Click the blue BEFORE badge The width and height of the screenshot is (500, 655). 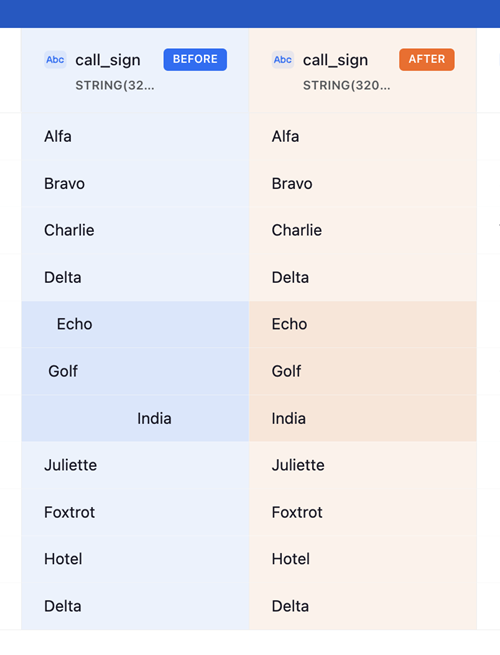coord(195,59)
